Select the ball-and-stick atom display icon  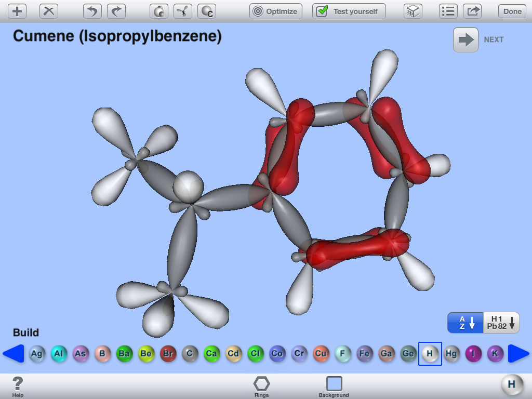pyautogui.click(x=159, y=11)
